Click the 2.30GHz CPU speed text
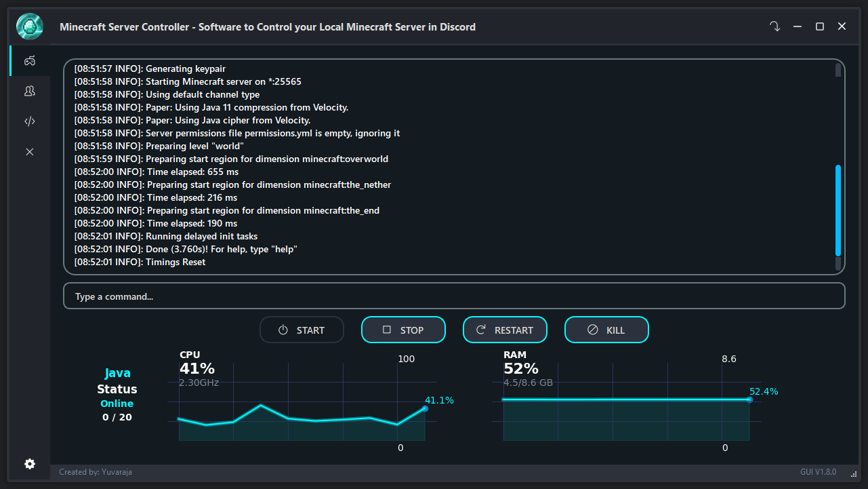 [x=199, y=383]
